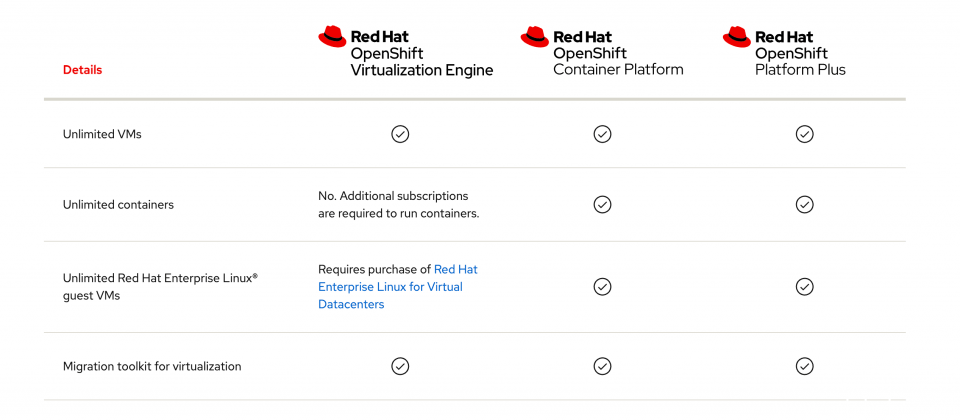960x420 pixels.
Task: Click the Migration toolkit for virtualization label
Action: [152, 367]
